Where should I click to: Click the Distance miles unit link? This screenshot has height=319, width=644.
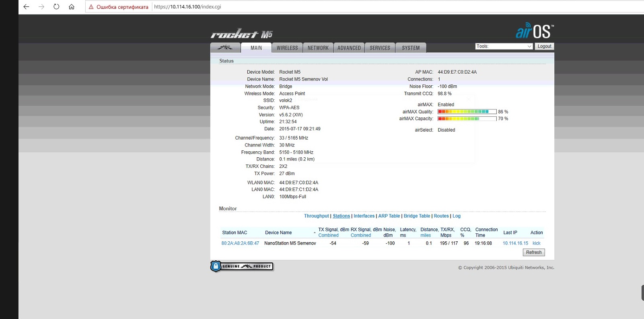(426, 235)
